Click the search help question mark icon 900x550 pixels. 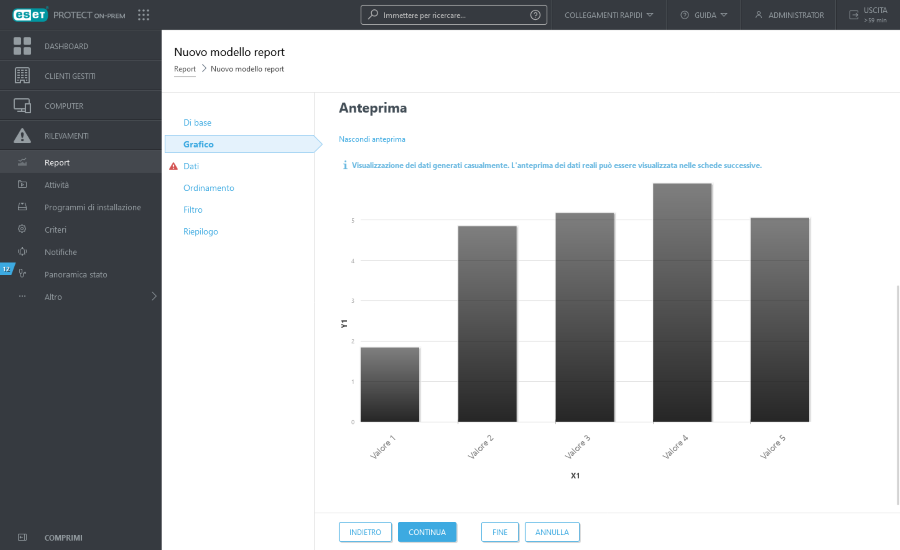point(535,15)
